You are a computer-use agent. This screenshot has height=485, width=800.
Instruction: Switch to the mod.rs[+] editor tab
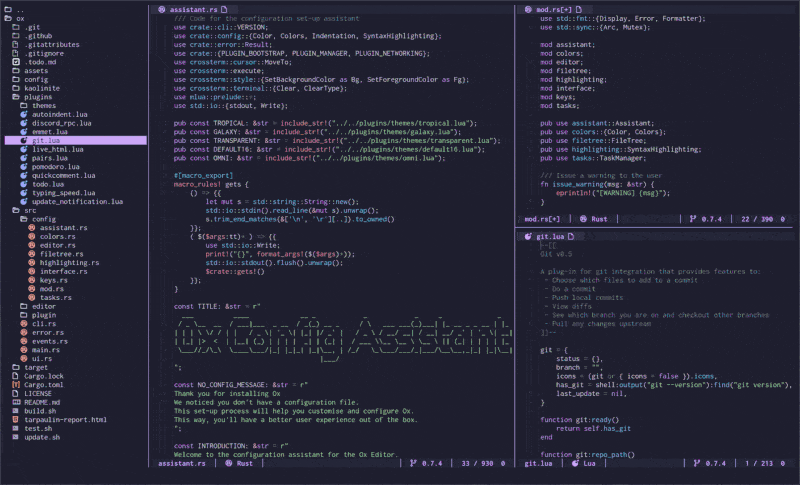553,9
